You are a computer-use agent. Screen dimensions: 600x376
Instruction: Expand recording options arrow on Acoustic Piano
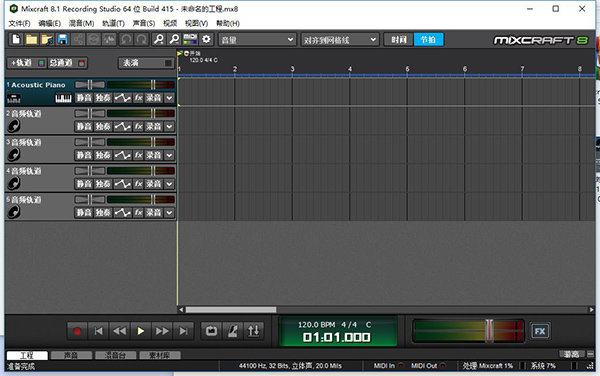click(169, 98)
